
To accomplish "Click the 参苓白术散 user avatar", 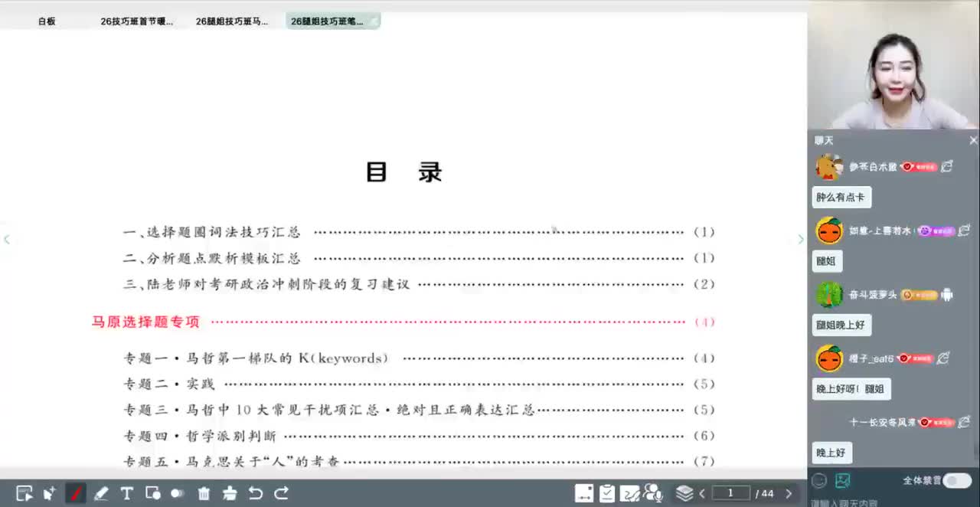I will point(828,166).
